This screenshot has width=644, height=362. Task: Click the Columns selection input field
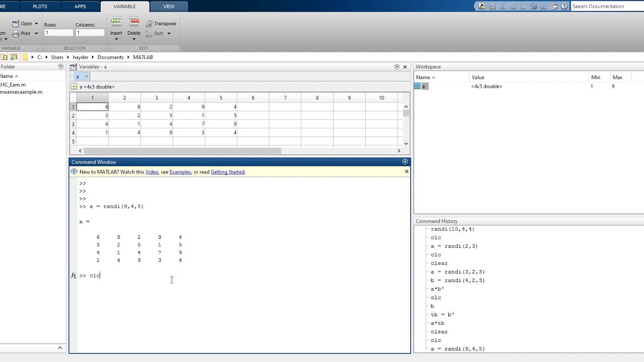pyautogui.click(x=90, y=33)
